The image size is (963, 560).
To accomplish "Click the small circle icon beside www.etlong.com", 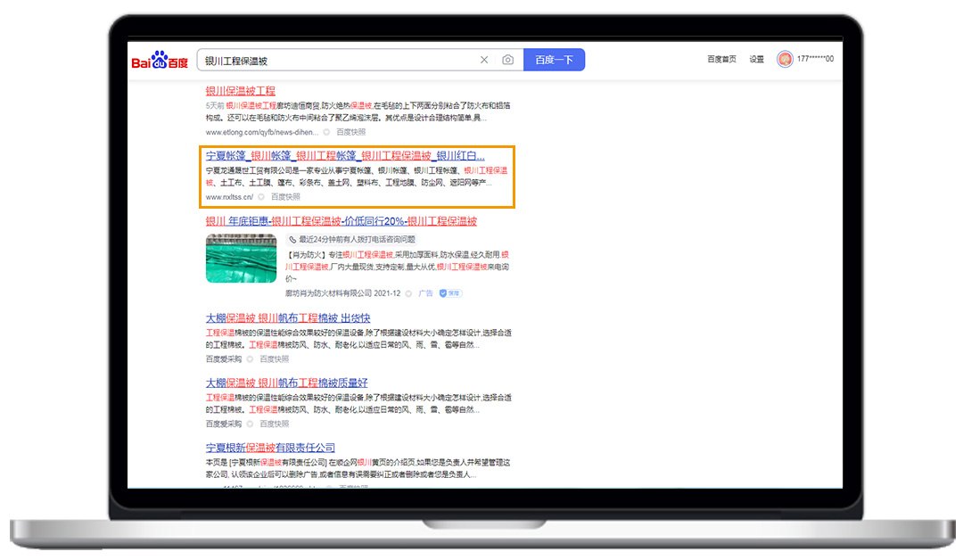I will (326, 132).
